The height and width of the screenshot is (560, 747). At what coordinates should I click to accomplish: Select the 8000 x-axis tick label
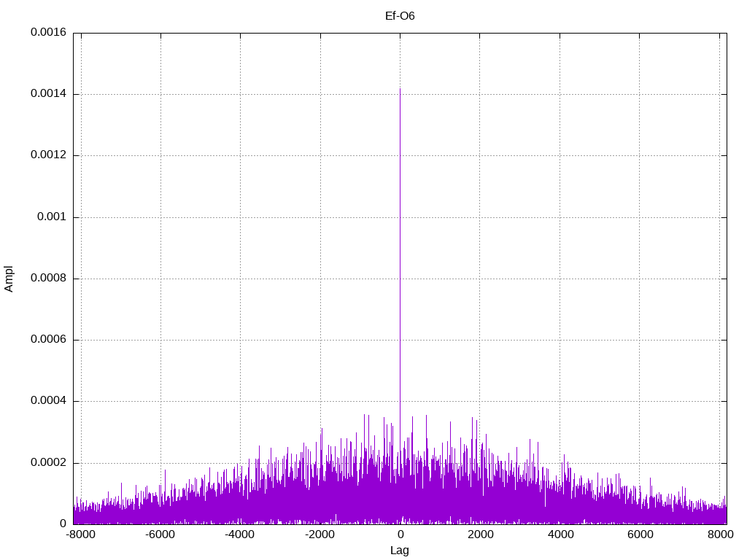[720, 534]
